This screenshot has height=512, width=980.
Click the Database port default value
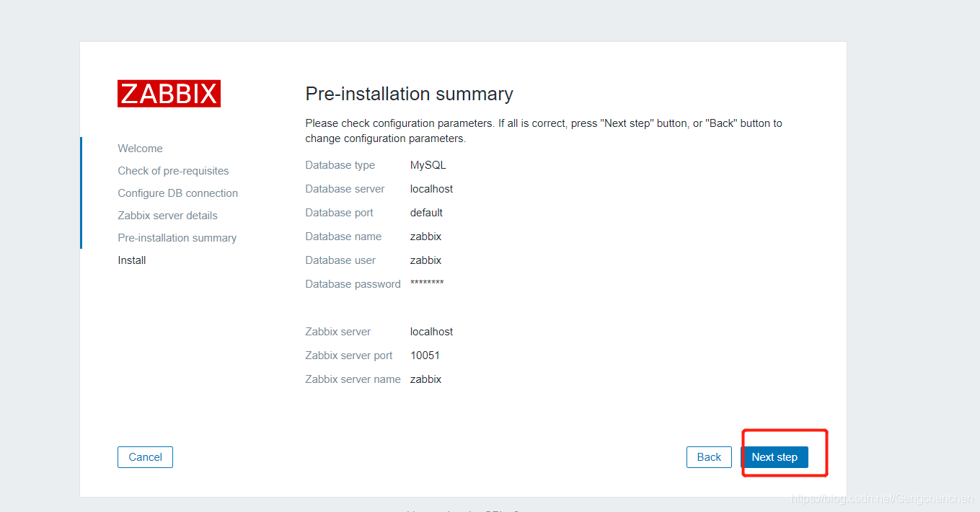(x=426, y=213)
